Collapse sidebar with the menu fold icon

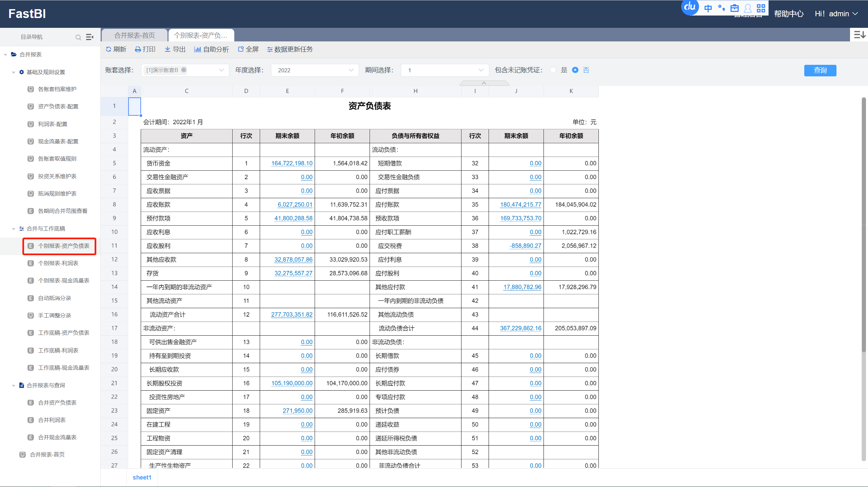(90, 37)
